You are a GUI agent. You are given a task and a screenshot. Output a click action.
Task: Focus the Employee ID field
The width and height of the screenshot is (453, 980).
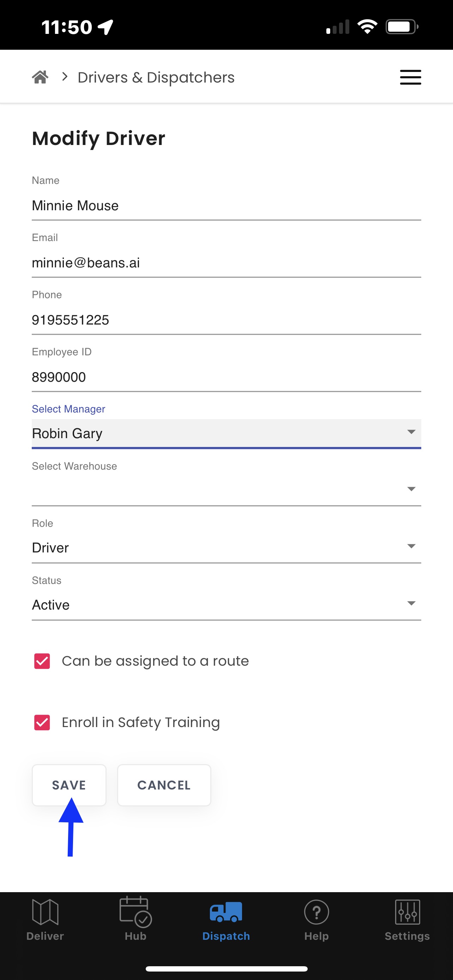pyautogui.click(x=226, y=377)
